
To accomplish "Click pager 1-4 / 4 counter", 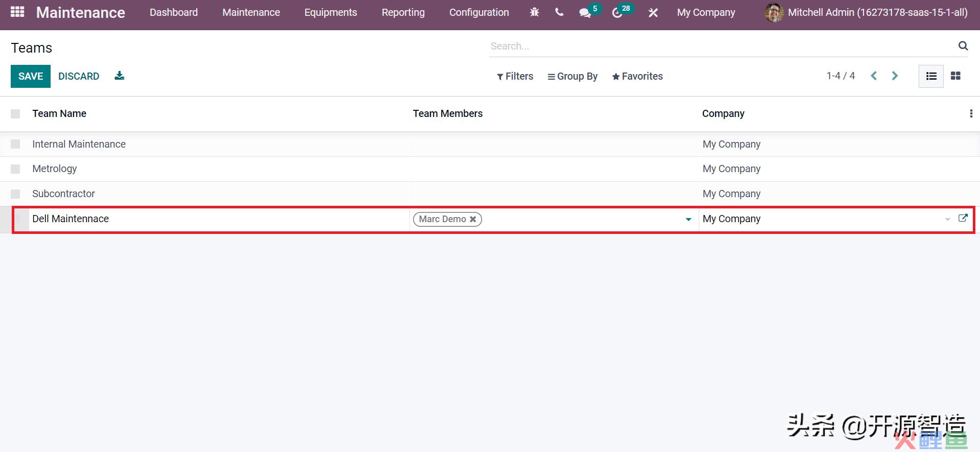I will [840, 76].
